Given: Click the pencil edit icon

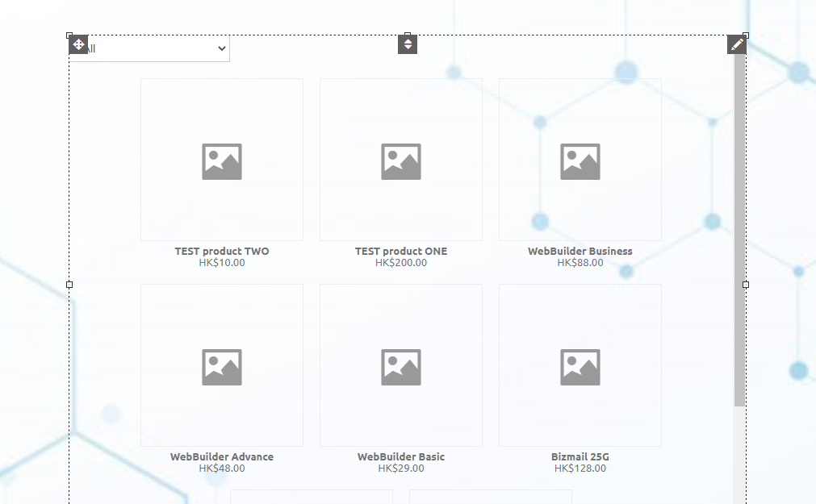Looking at the screenshot, I should tap(737, 44).
